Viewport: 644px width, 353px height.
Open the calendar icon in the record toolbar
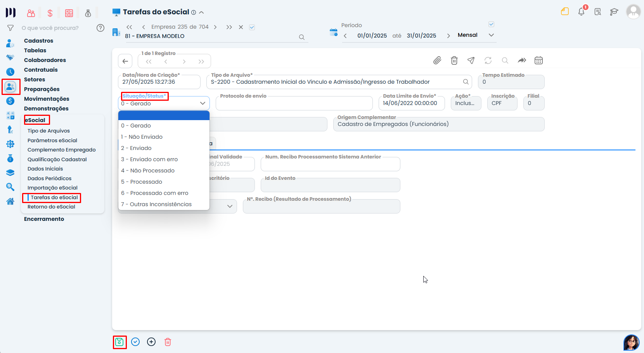point(538,60)
